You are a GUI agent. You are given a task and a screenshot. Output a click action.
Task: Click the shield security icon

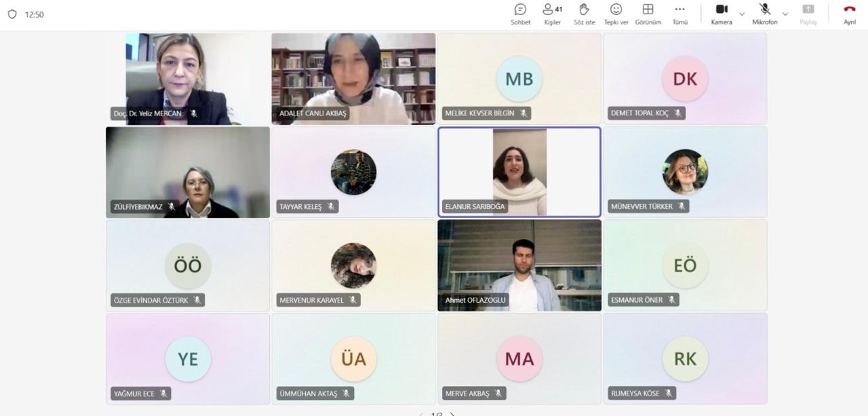point(12,14)
